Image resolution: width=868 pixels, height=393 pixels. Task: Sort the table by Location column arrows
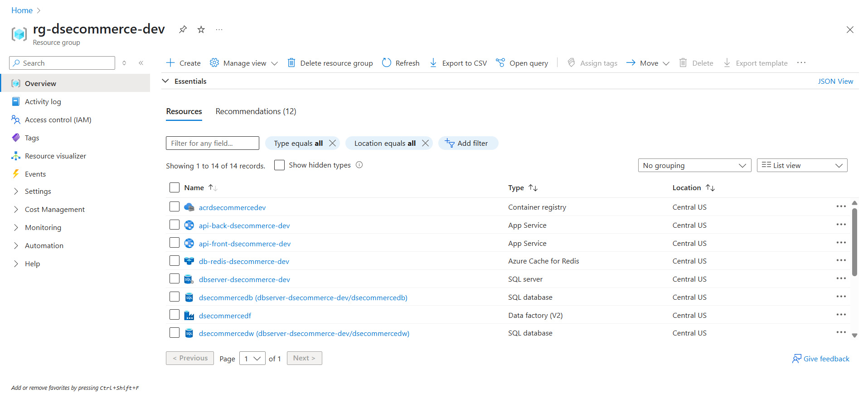click(710, 187)
